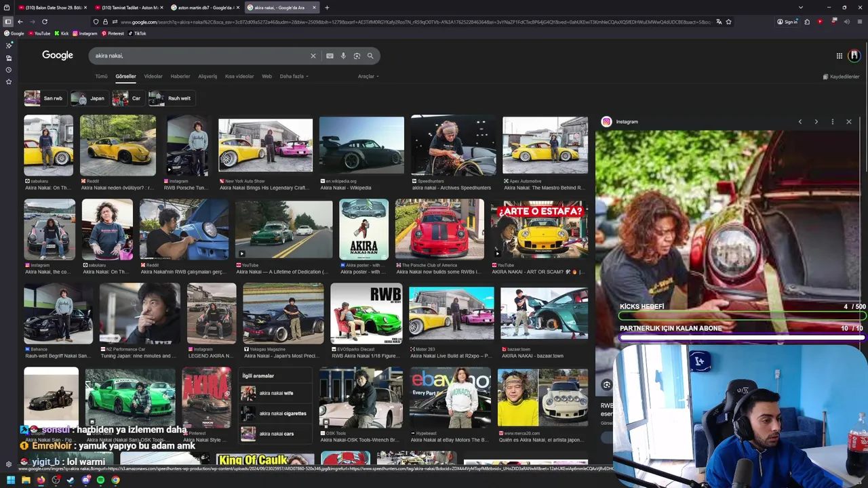Show previous image in preview panel
Viewport: 868px width, 488px height.
click(x=800, y=122)
